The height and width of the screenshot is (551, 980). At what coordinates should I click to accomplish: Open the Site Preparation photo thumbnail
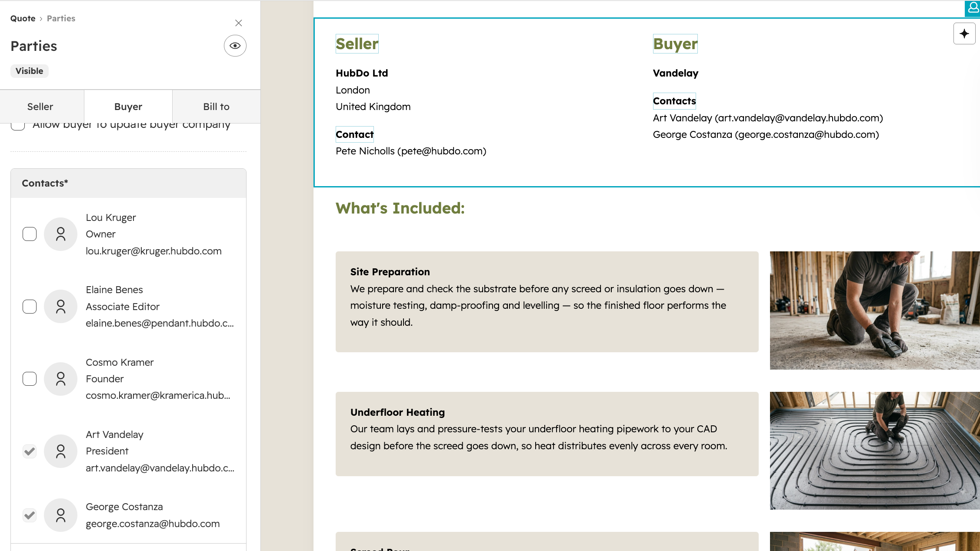(x=875, y=311)
